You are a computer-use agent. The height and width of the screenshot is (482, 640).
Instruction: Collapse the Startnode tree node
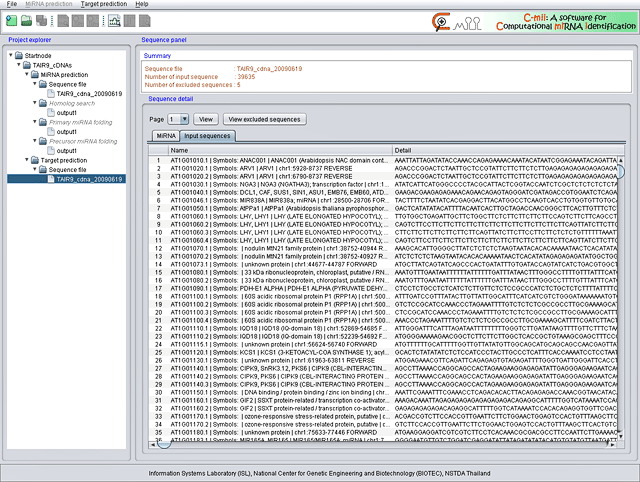[x=11, y=55]
